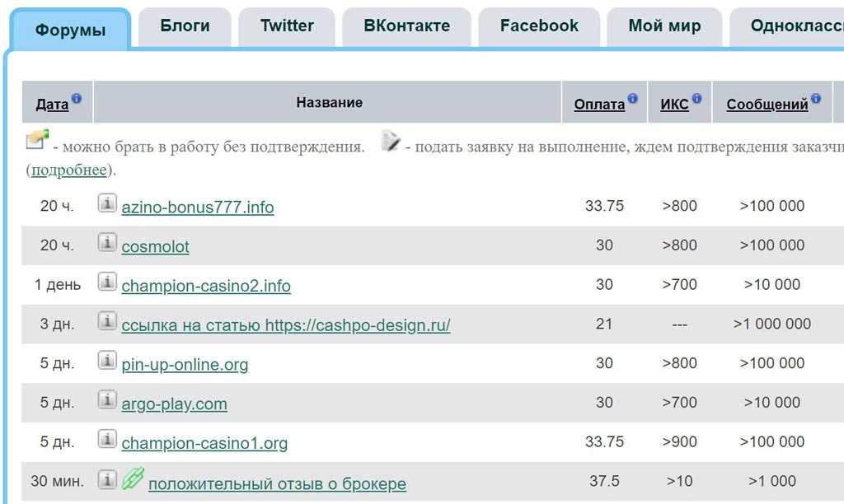This screenshot has width=844, height=504.
Task: Click info icon beside argo-play.com
Action: click(x=107, y=400)
